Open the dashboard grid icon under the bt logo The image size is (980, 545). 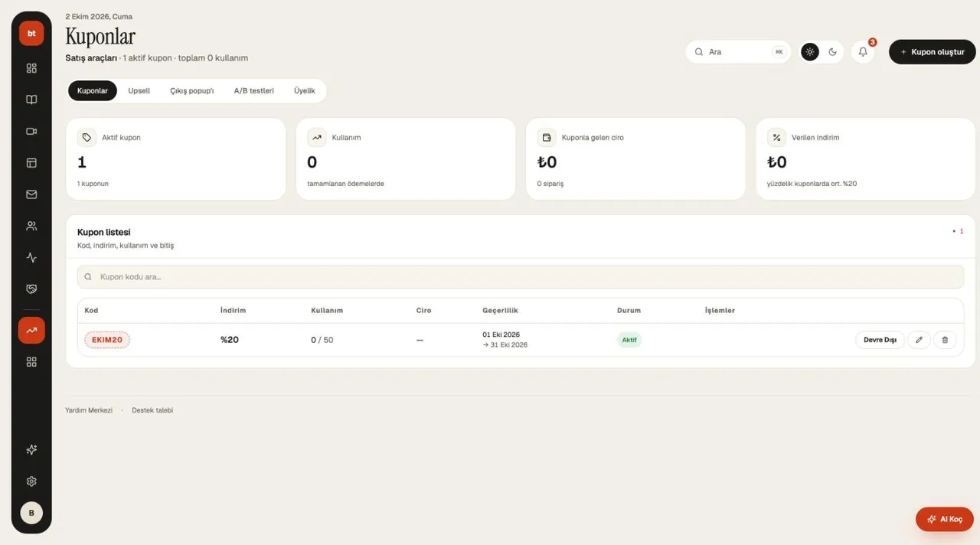point(31,68)
